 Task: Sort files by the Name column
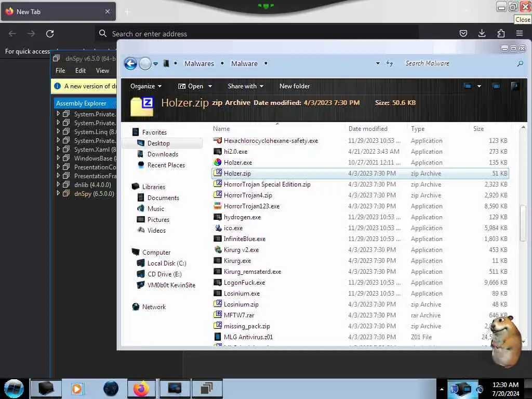pyautogui.click(x=221, y=129)
